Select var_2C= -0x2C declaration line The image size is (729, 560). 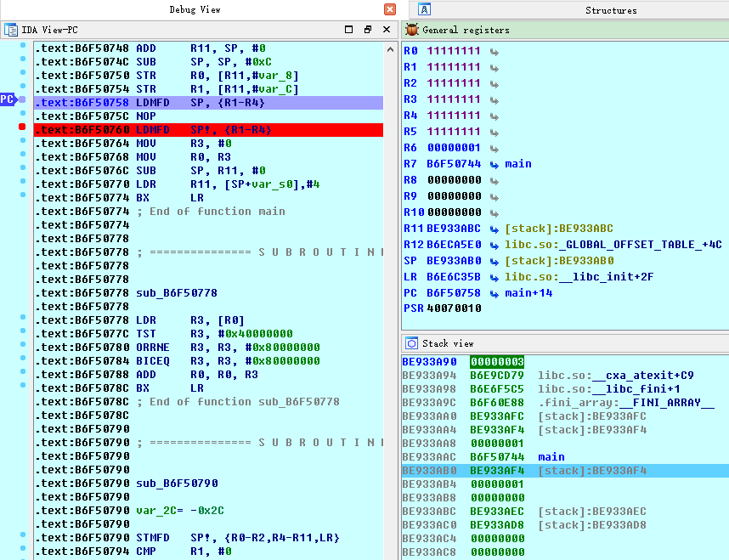pos(180,511)
